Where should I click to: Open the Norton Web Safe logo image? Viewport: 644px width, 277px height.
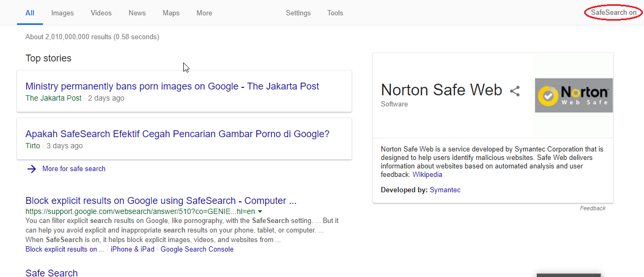pos(574,95)
